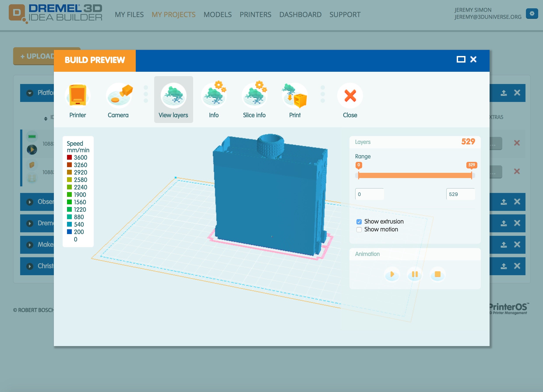
Task: Click the green printer icon in the file list
Action: click(x=32, y=136)
